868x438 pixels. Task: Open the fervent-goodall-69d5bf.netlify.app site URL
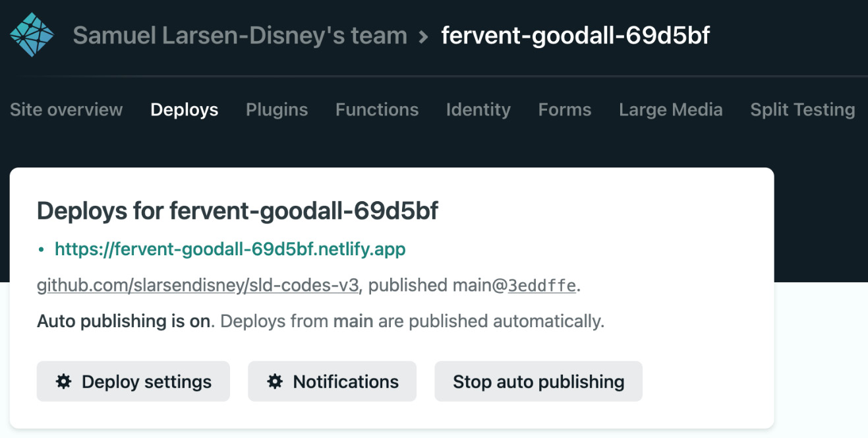pyautogui.click(x=230, y=249)
